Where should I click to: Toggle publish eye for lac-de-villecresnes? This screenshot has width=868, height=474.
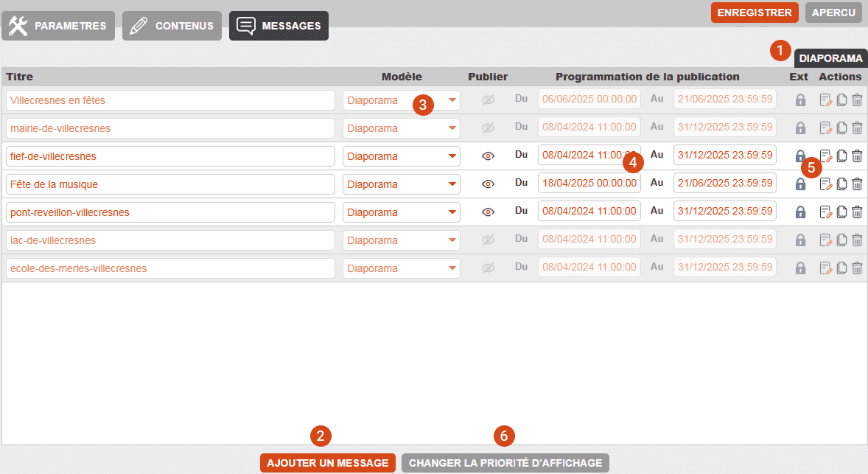coord(487,240)
